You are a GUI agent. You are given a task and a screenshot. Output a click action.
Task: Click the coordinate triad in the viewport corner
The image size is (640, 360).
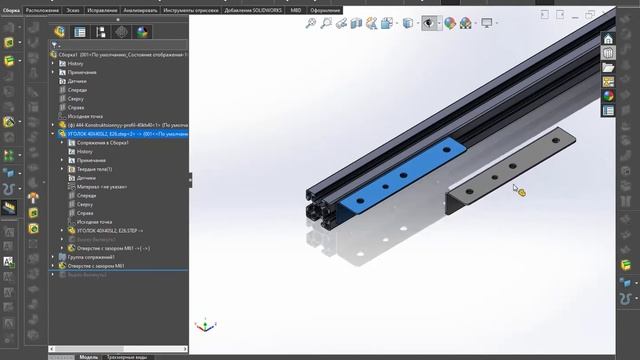(205, 325)
